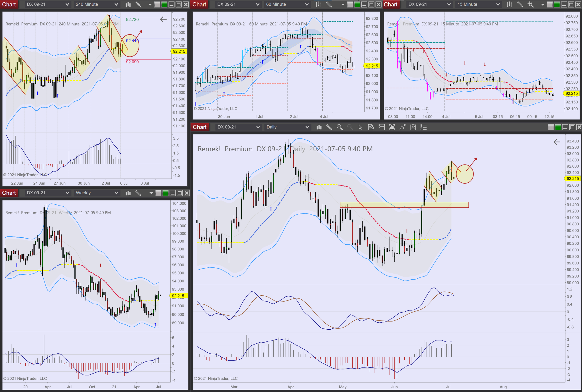Open Data Box icon on Daily toolbar
Screen dimensions: 582x392
371,127
